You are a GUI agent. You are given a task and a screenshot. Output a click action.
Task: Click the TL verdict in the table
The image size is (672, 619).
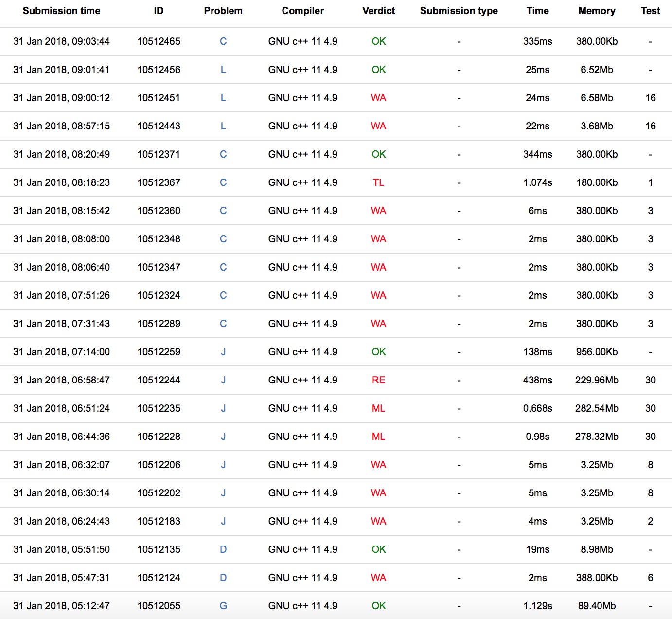click(x=378, y=182)
